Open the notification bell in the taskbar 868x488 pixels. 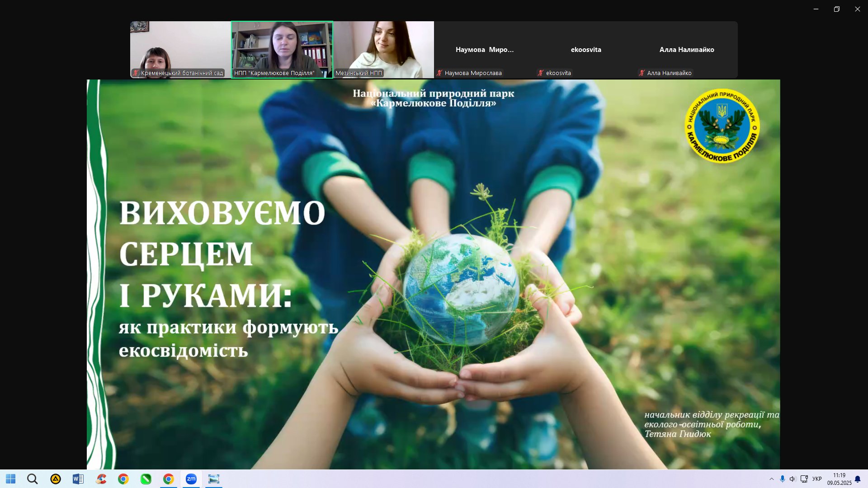click(x=858, y=479)
